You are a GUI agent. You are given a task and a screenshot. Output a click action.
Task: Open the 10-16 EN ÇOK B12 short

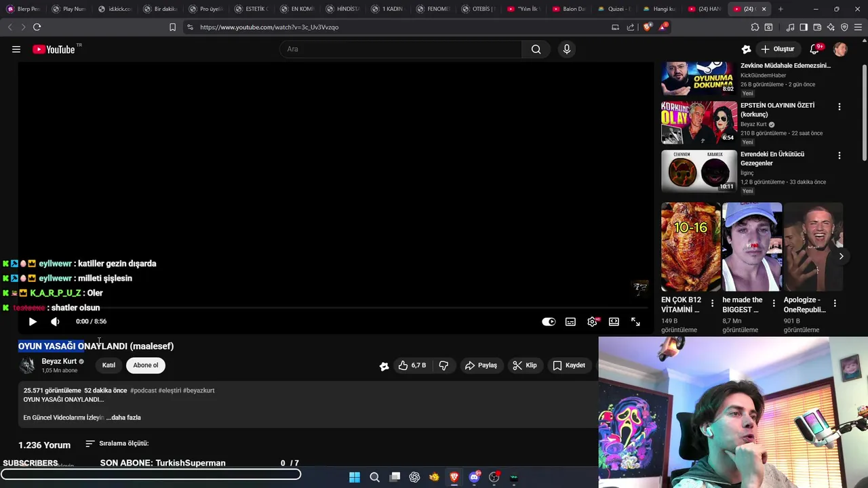[691, 247]
